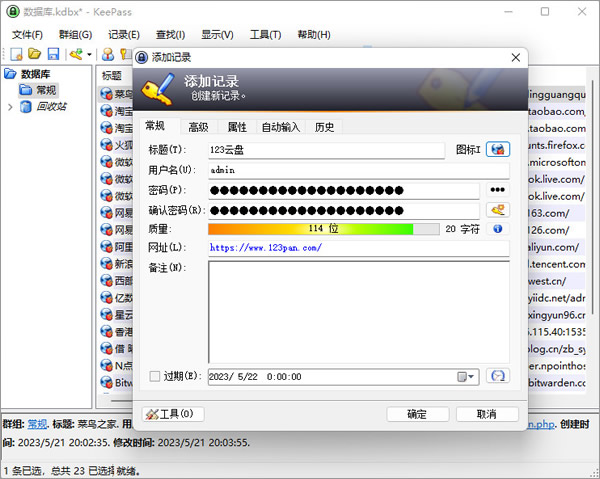Confirm with the 确定 button

pos(417,414)
